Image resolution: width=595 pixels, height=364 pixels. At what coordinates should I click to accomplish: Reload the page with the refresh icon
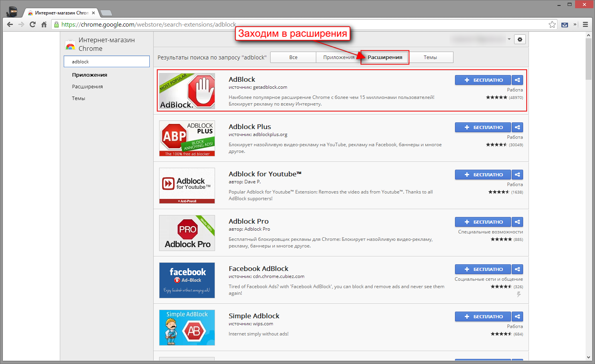pos(33,24)
